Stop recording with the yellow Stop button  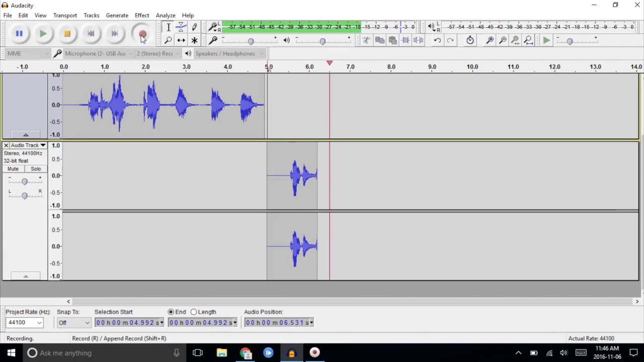tap(67, 34)
